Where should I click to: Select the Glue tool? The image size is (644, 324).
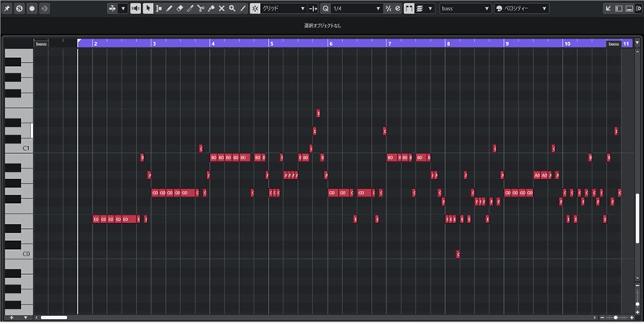(x=211, y=8)
